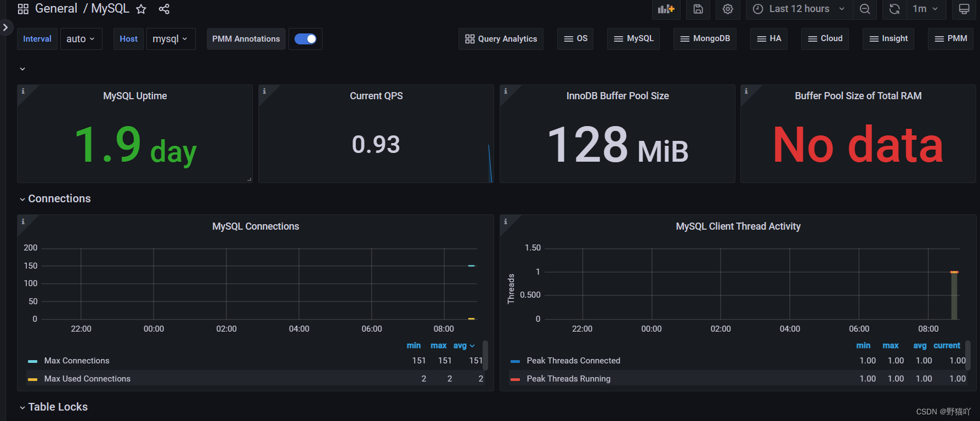Click Max Used Connections legend color swatch
Image resolution: width=980 pixels, height=421 pixels.
pos(32,379)
